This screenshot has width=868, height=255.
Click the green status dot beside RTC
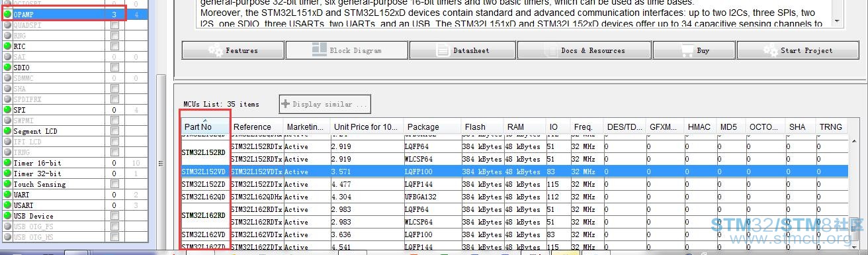coord(7,46)
